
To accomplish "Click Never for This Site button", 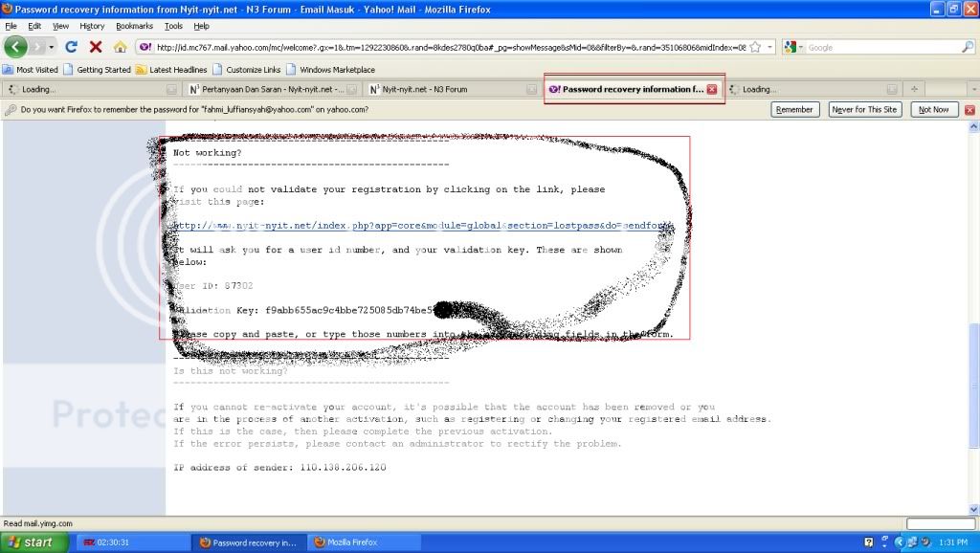I will tap(865, 109).
